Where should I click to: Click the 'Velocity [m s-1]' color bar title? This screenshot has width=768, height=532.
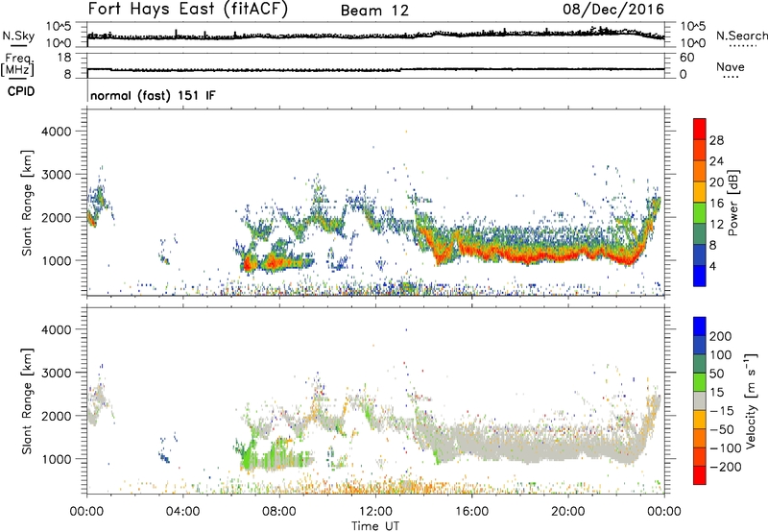click(x=751, y=400)
